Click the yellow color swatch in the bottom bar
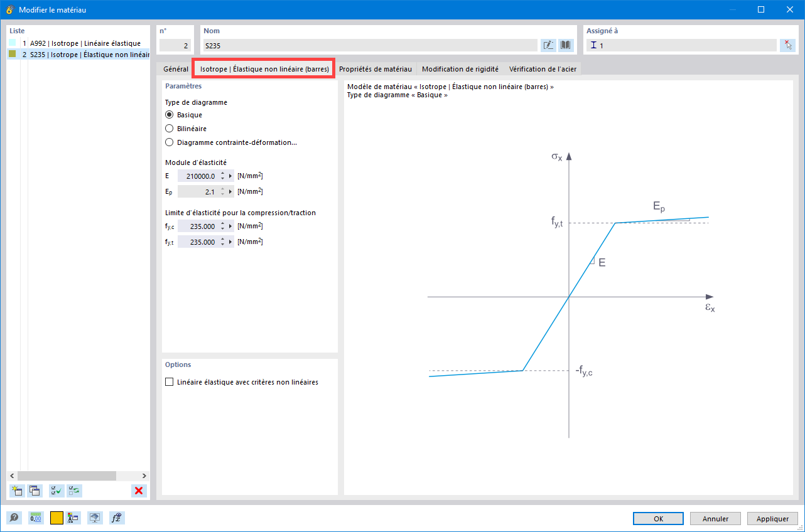This screenshot has height=532, width=805. coord(57,518)
